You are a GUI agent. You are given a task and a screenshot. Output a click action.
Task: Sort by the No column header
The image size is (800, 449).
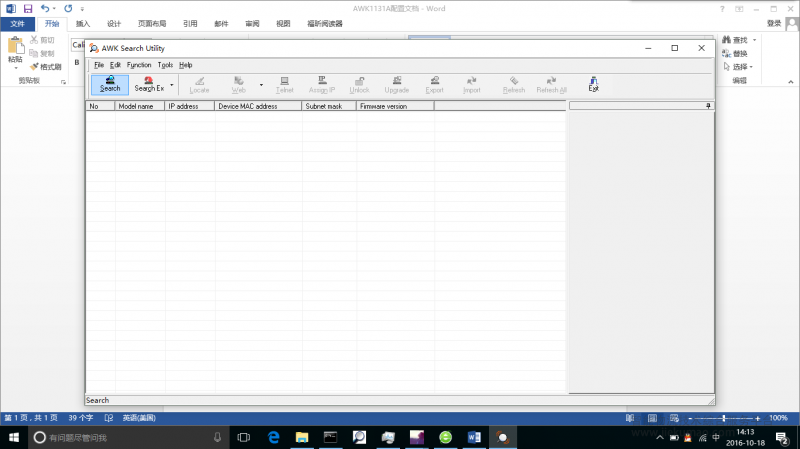pyautogui.click(x=101, y=106)
